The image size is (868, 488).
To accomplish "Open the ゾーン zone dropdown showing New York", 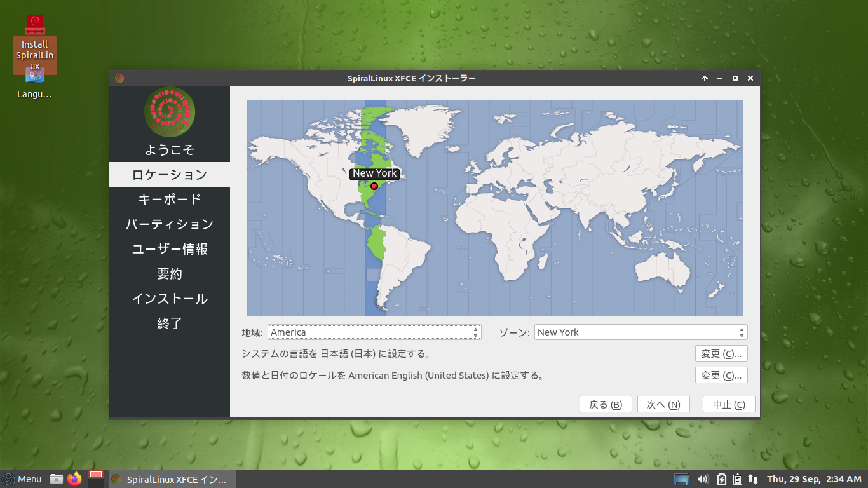I will [x=641, y=332].
